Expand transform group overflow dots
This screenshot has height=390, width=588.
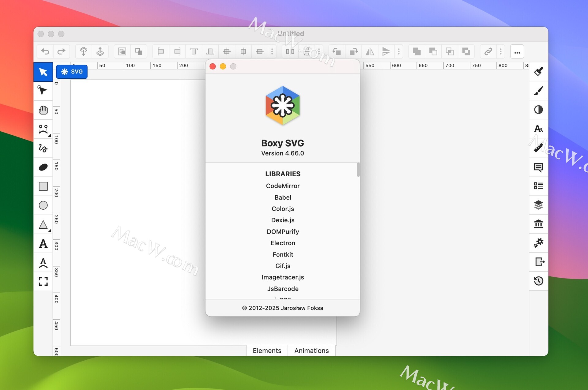pyautogui.click(x=399, y=51)
